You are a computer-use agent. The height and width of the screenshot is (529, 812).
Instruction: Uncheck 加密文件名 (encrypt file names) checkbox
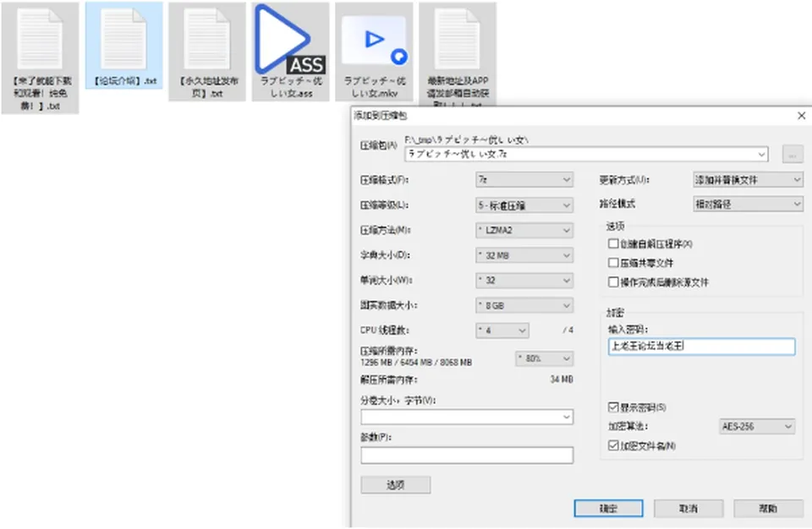[x=614, y=445]
